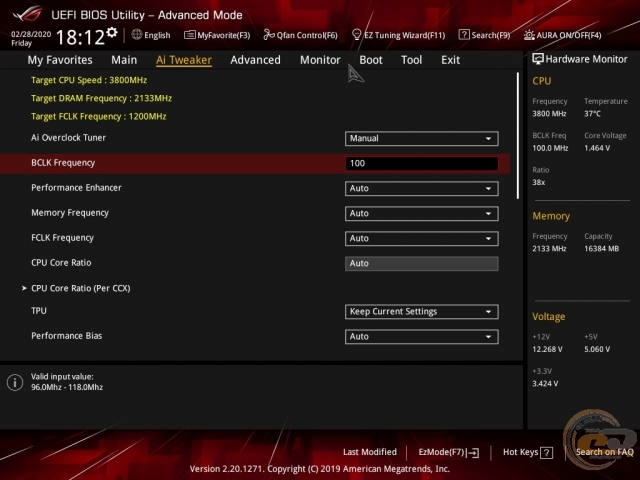Select the Performance Bias label
640x480 pixels.
tap(67, 336)
